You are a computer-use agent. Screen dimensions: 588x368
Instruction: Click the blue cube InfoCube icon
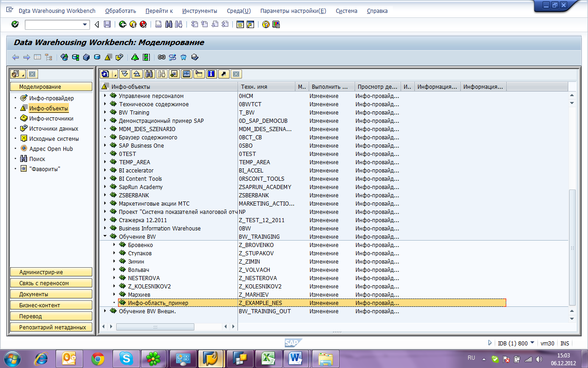tap(86, 57)
